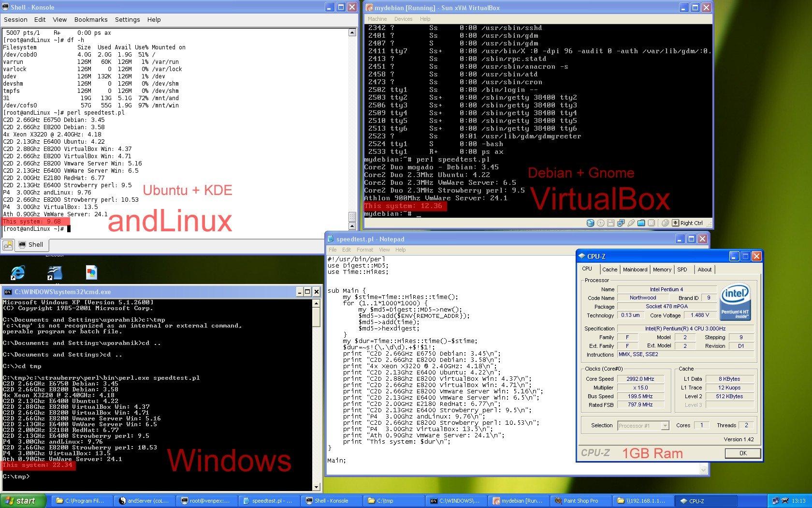Viewport: 812px width, 508px height.
Task: Click the cmd.exe scrollbar down arrow
Action: coord(317,487)
